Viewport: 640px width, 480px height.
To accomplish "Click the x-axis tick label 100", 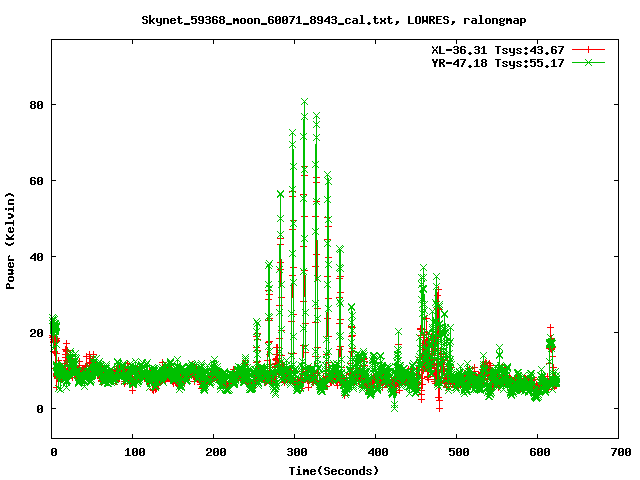I will click(x=135, y=452).
